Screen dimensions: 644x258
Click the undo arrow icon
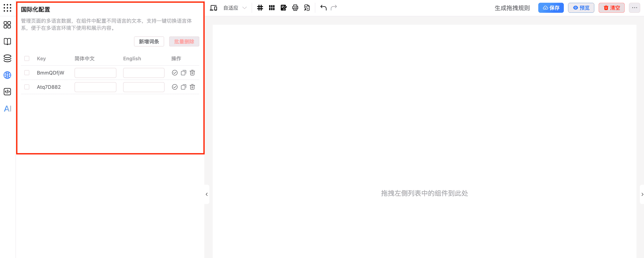coord(323,8)
